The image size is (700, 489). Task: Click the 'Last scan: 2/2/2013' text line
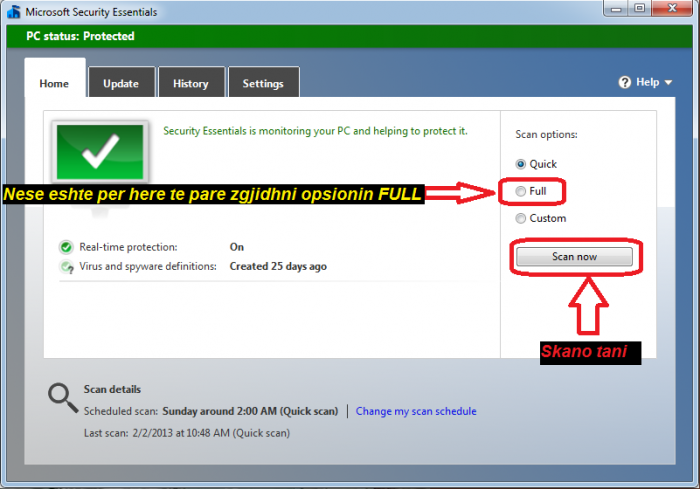click(x=187, y=433)
